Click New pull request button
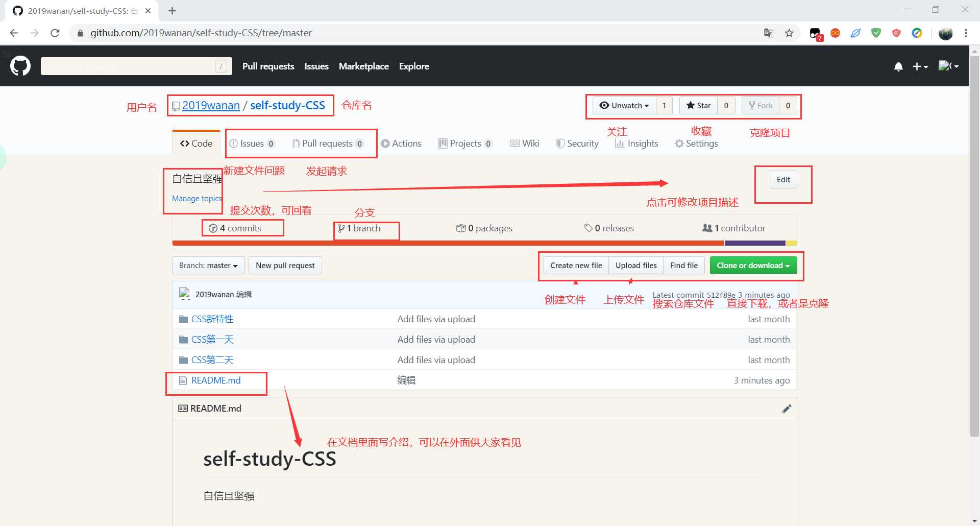The height and width of the screenshot is (526, 980). pos(285,266)
